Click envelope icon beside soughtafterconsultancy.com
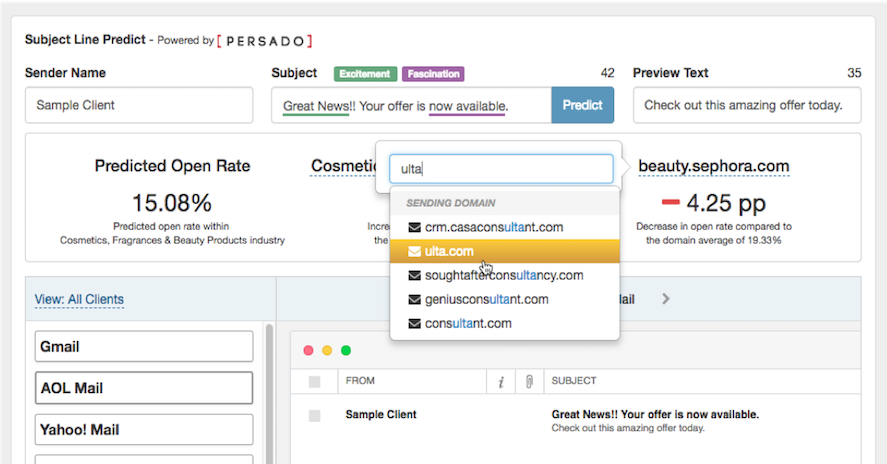887x464 pixels. coord(415,276)
